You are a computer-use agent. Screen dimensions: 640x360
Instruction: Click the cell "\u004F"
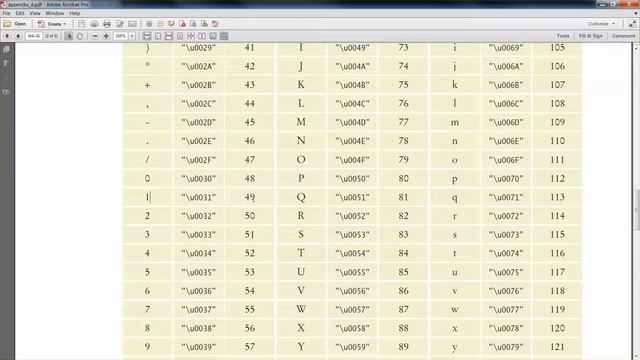(x=352, y=160)
